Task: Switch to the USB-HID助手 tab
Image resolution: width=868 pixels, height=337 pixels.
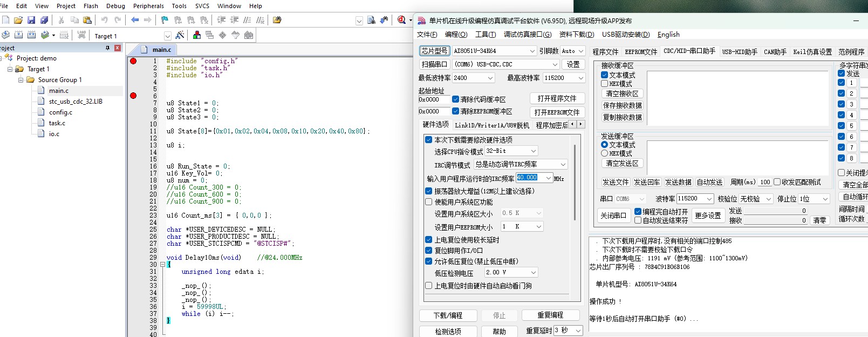Action: click(740, 52)
